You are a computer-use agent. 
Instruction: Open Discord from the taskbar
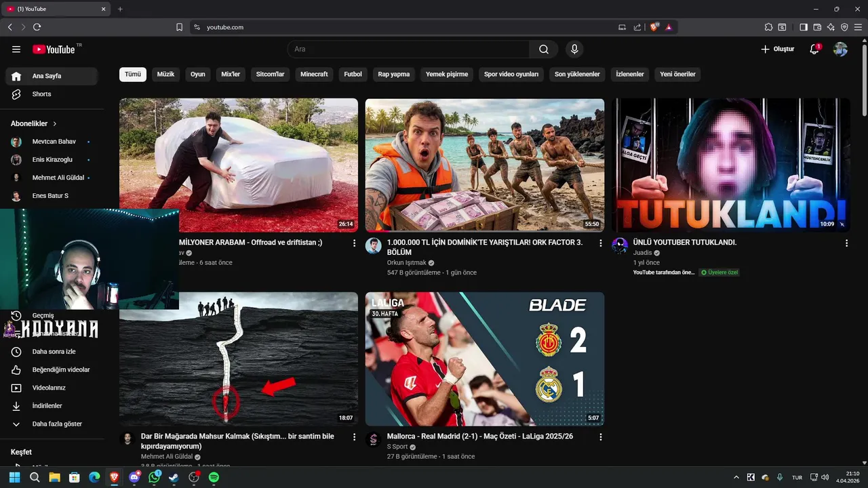coord(134,477)
